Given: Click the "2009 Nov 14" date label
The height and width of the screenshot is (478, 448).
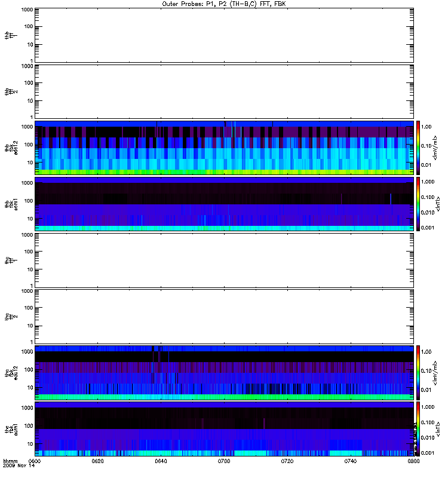Looking at the screenshot, I should 19,466.
